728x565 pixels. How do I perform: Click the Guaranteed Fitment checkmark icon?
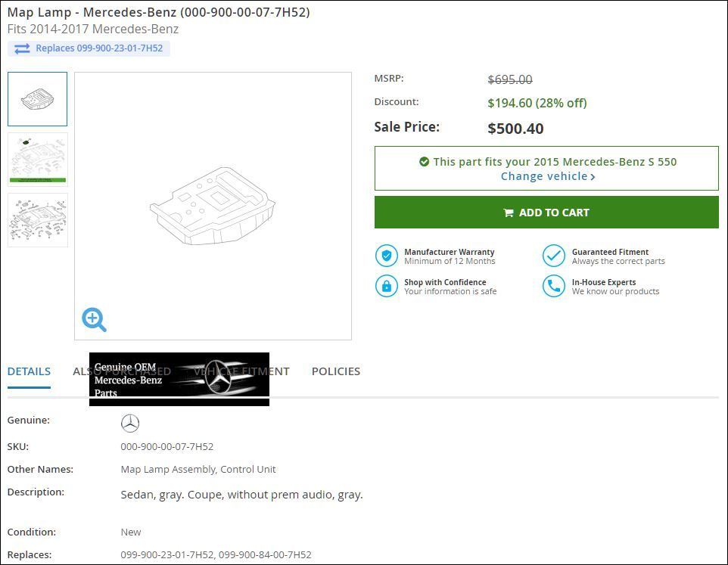coord(553,256)
